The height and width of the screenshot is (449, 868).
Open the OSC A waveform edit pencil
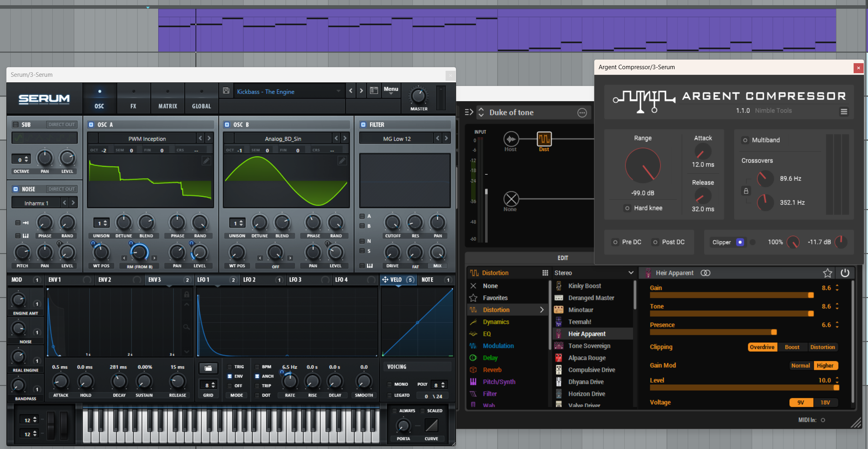click(206, 161)
